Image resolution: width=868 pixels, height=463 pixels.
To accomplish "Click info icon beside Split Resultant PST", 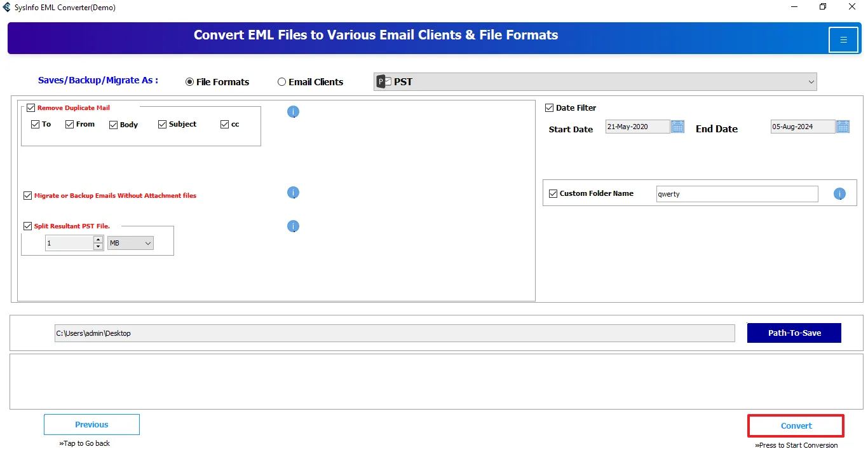I will tap(293, 226).
